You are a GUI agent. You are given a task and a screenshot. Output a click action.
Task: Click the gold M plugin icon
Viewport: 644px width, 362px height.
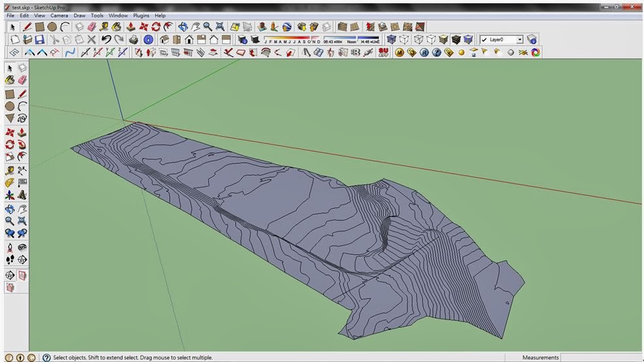tap(399, 52)
